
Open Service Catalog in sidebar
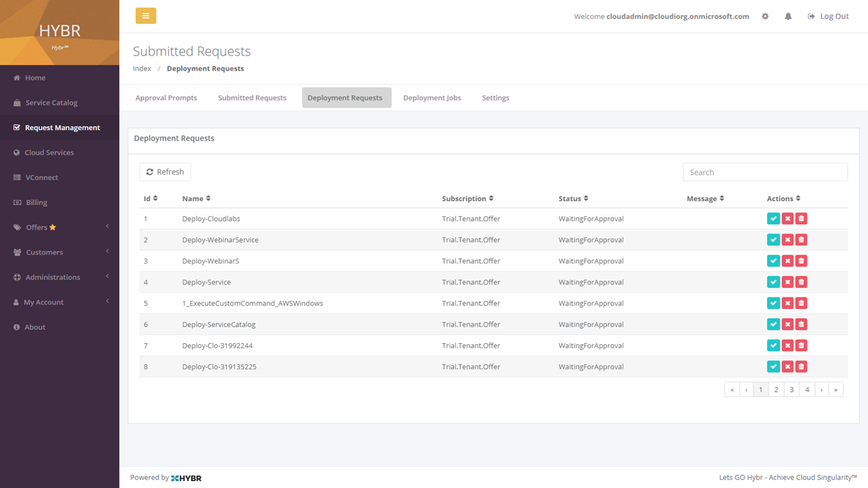pos(60,103)
